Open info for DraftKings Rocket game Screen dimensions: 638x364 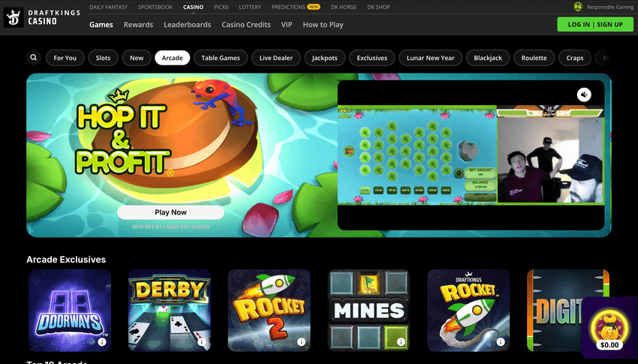click(501, 342)
